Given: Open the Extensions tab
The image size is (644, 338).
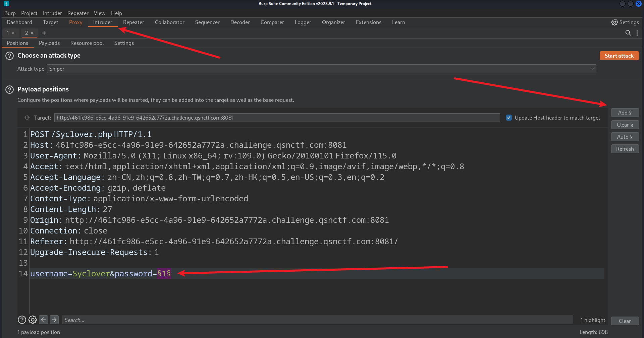Looking at the screenshot, I should tap(369, 22).
